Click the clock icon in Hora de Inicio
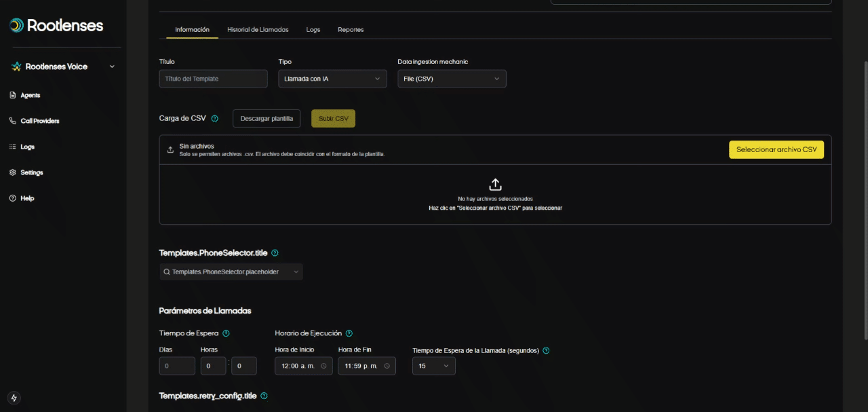The width and height of the screenshot is (868, 412). click(323, 366)
